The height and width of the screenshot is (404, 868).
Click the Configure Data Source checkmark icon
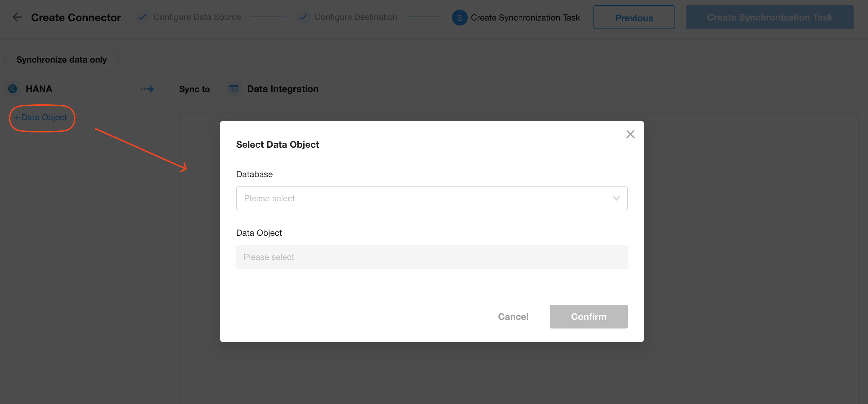point(142,17)
